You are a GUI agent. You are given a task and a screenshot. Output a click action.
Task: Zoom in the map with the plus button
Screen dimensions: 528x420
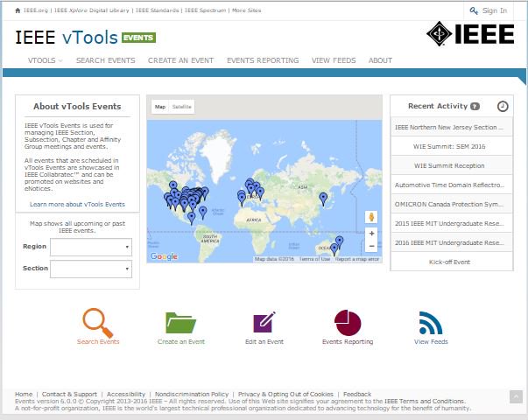point(371,234)
